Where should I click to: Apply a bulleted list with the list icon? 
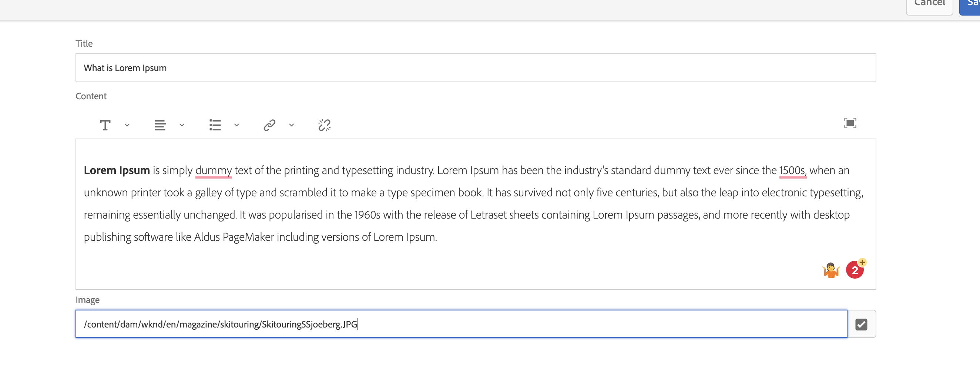(x=215, y=125)
